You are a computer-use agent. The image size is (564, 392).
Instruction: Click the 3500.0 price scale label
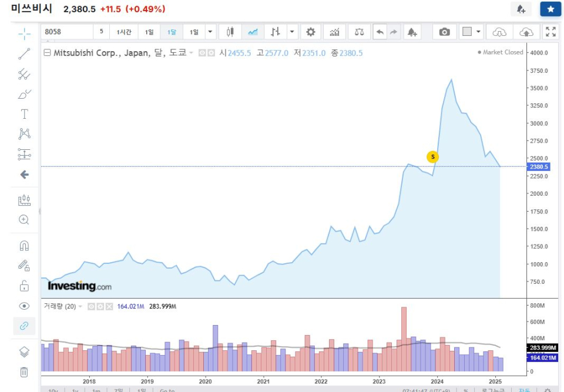pyautogui.click(x=539, y=88)
